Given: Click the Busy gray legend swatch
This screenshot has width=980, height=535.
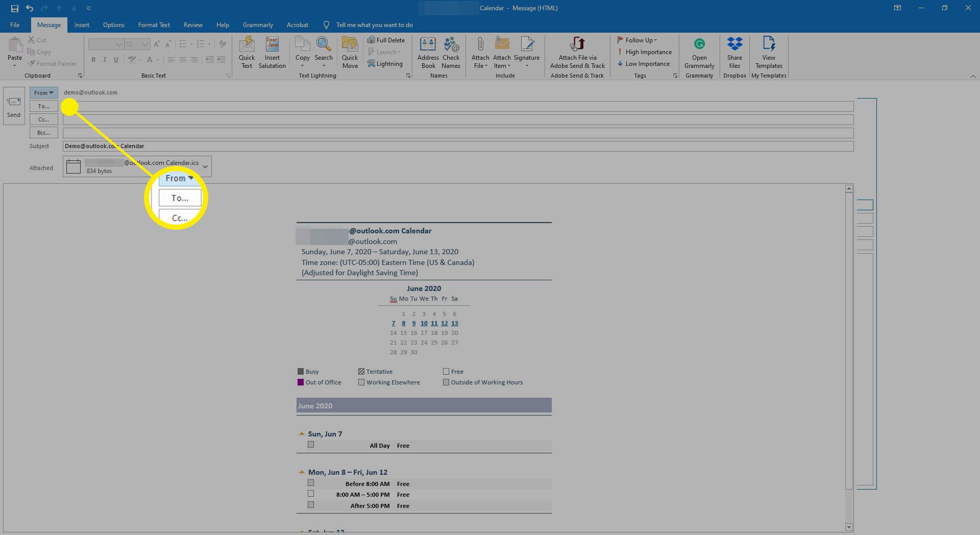Looking at the screenshot, I should click(301, 371).
